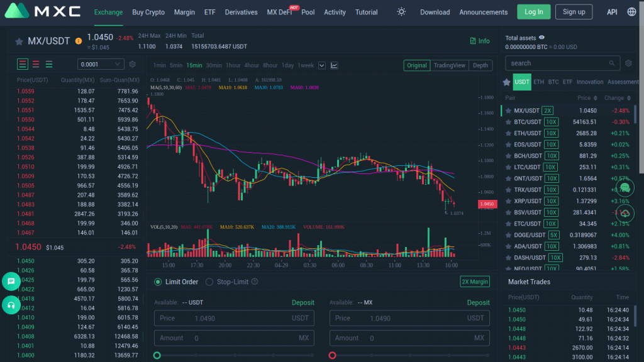Viewport: 644px width, 362px height.
Task: Switch chart to Original view
Action: [417, 65]
